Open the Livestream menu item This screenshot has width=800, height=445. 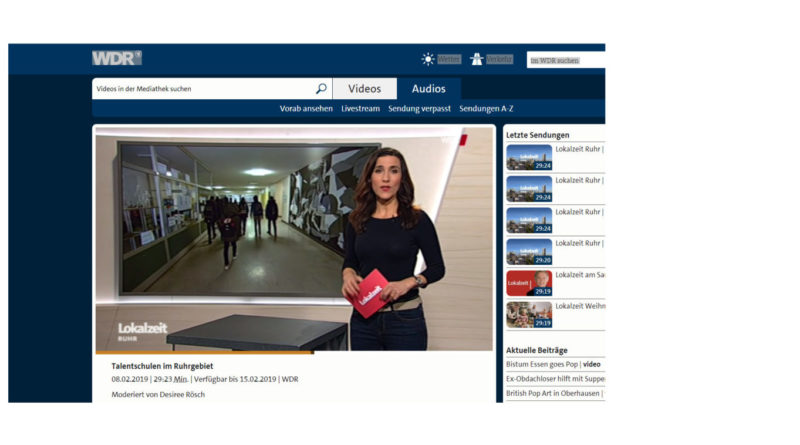[360, 108]
